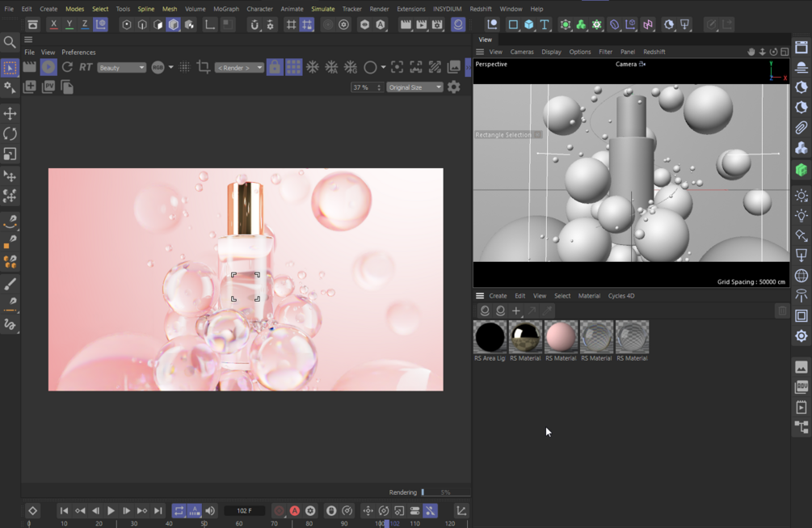Click the Cube primitive icon in top toolbar
This screenshot has width=812, height=528.
click(528, 24)
